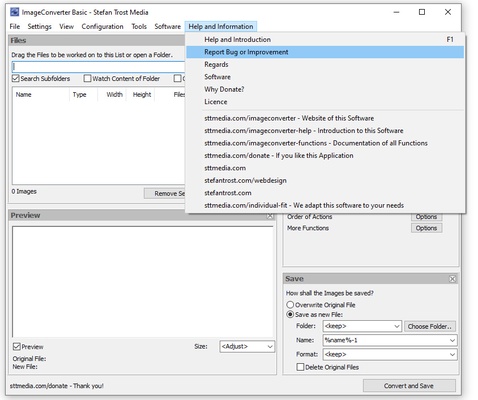Open the Licence entry
The width and height of the screenshot is (478, 400).
325,102
